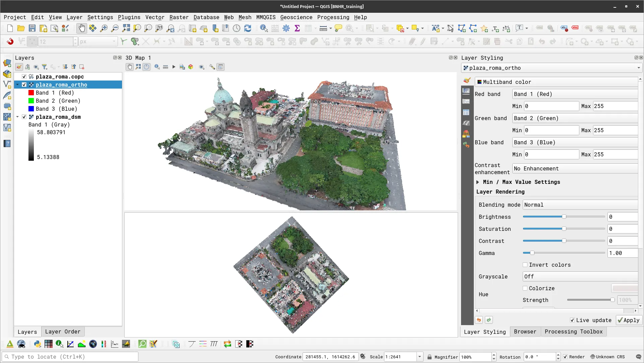Click the Statistical Summary sigma icon
Screen dimensions: 644x363
point(297,28)
